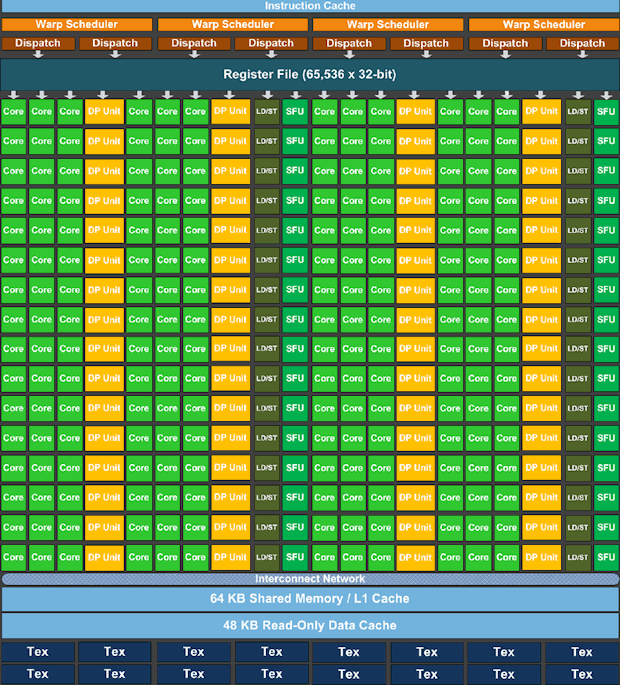Select the third Warp Scheduler from the left
This screenshot has width=620, height=685.
[388, 24]
